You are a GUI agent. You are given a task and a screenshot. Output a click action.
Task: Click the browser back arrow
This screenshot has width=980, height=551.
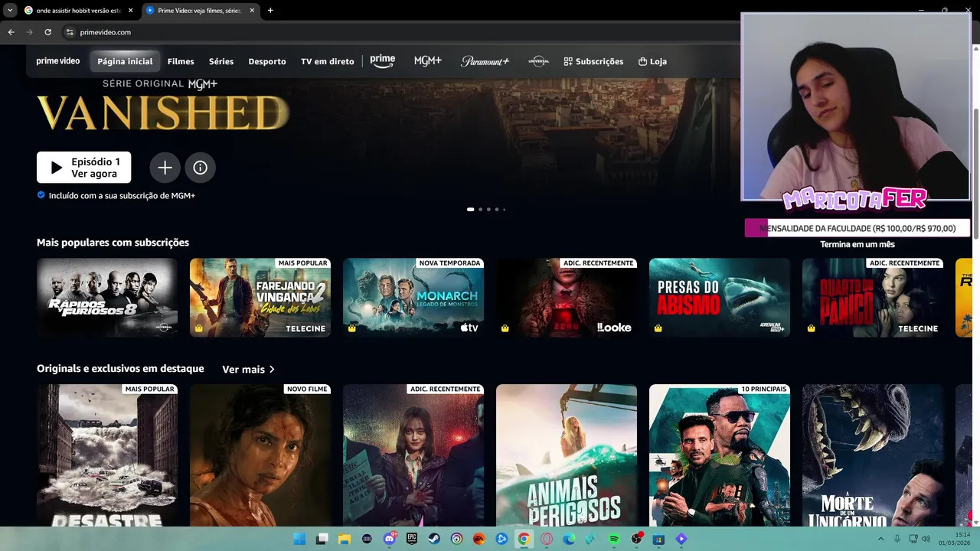(x=11, y=32)
